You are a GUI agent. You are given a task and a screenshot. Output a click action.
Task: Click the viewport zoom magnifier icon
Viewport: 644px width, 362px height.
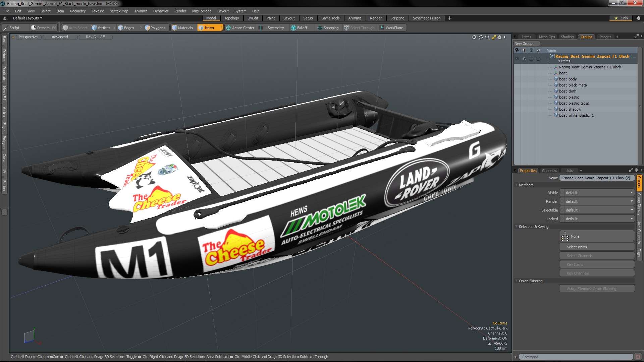coord(487,37)
